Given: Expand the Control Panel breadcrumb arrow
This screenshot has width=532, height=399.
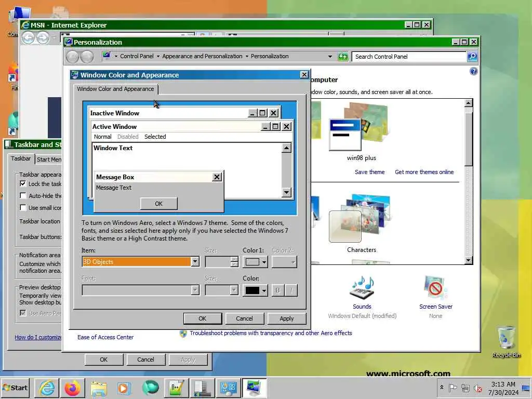Looking at the screenshot, I should pos(158,56).
